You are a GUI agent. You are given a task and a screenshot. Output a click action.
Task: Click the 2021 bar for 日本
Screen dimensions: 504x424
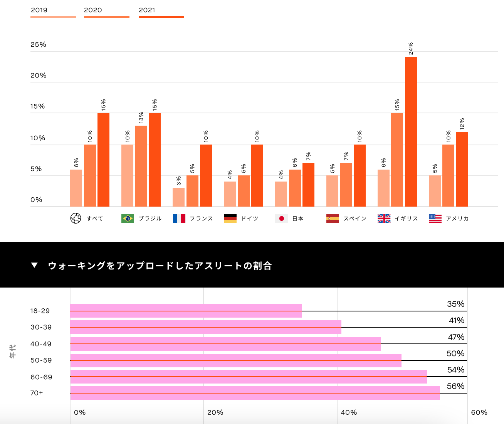click(308, 185)
